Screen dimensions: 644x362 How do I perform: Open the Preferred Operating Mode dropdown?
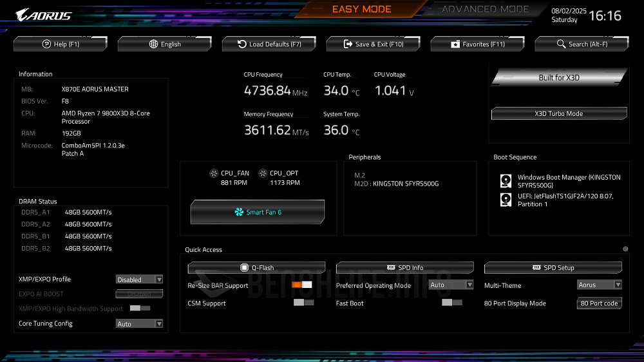click(451, 285)
